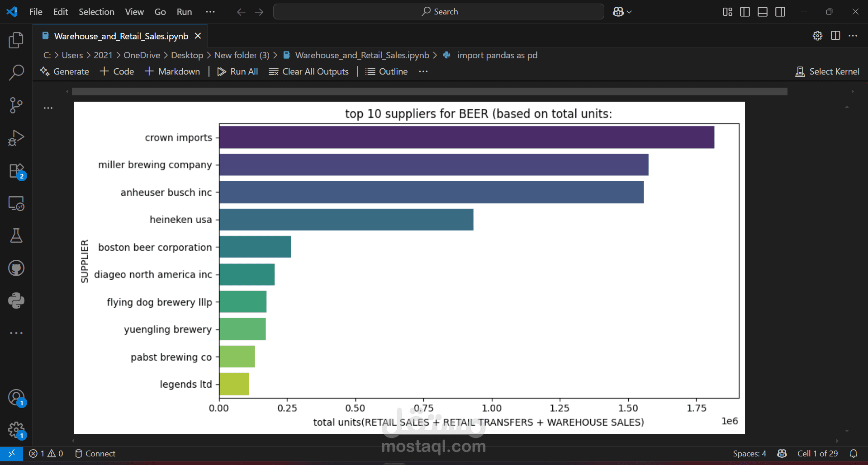Screen dimensions: 868x465
Task: Open the View menu
Action: tap(134, 12)
